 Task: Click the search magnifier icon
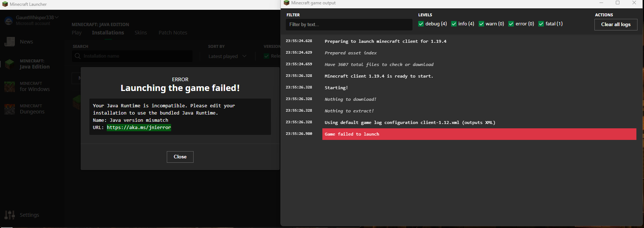pyautogui.click(x=77, y=56)
